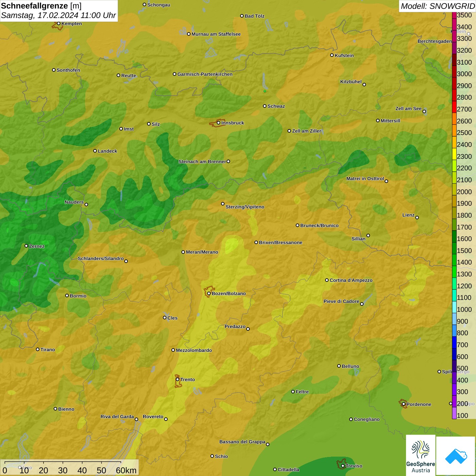Viewport: 476px width, 476px height.
Task: Click the Pordenone city marker dot
Action: pos(404,404)
